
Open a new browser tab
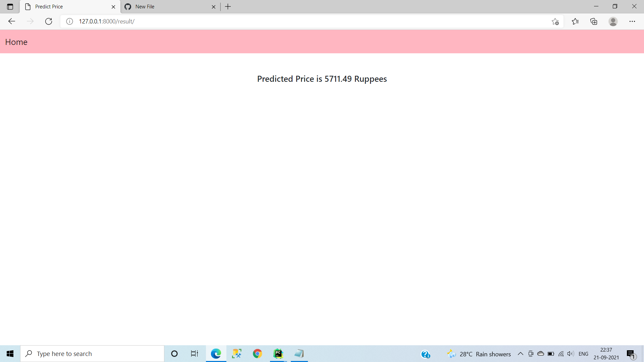pyautogui.click(x=228, y=7)
